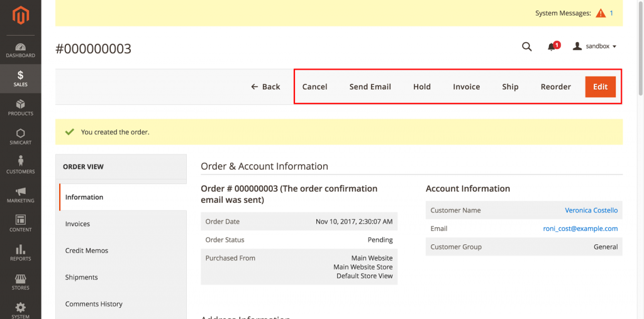Image resolution: width=644 pixels, height=319 pixels.
Task: Put the order on Hold
Action: (x=422, y=87)
